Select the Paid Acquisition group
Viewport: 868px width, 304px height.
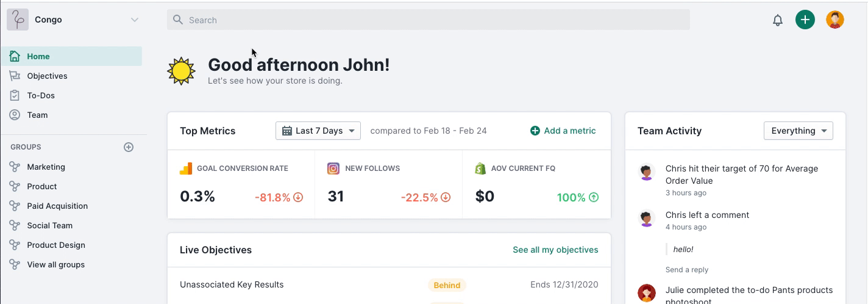click(x=57, y=206)
